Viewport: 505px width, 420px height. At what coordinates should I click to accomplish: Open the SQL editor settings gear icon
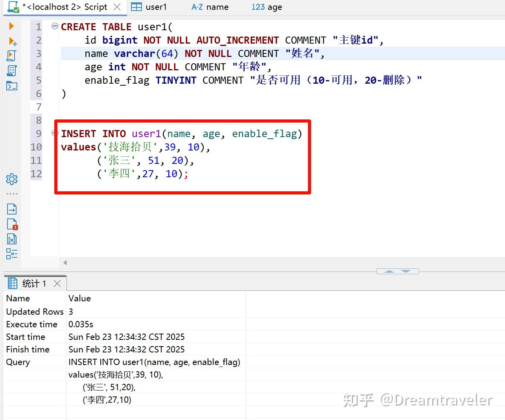pyautogui.click(x=11, y=179)
